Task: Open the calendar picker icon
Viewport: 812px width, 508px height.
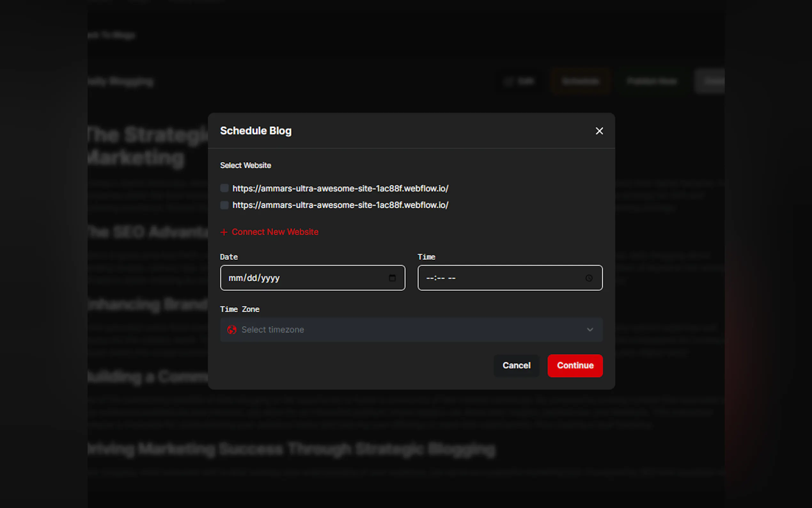Action: tap(392, 278)
